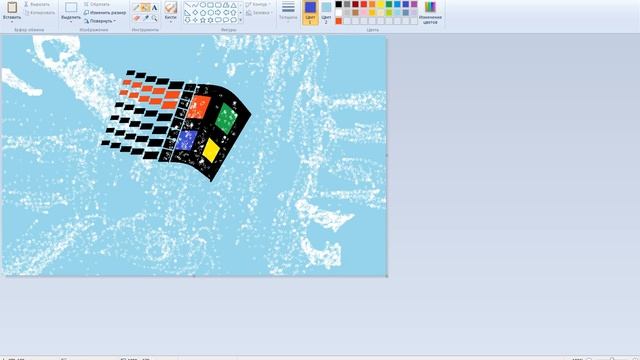This screenshot has height=360, width=640.
Task: Choose the Hexagon shape
Action: (x=210, y=13)
